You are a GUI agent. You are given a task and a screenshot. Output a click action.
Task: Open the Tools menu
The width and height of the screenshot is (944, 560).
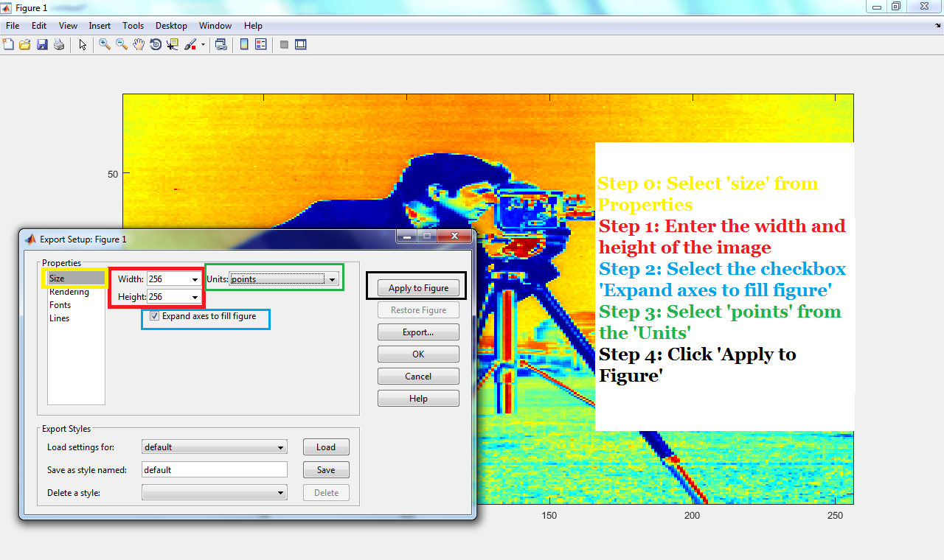coord(133,25)
